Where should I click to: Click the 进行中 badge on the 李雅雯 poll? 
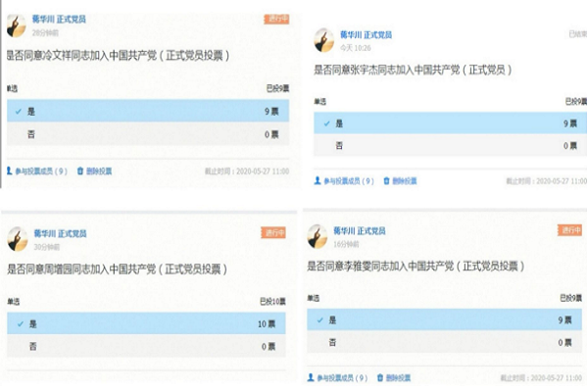[x=569, y=230]
